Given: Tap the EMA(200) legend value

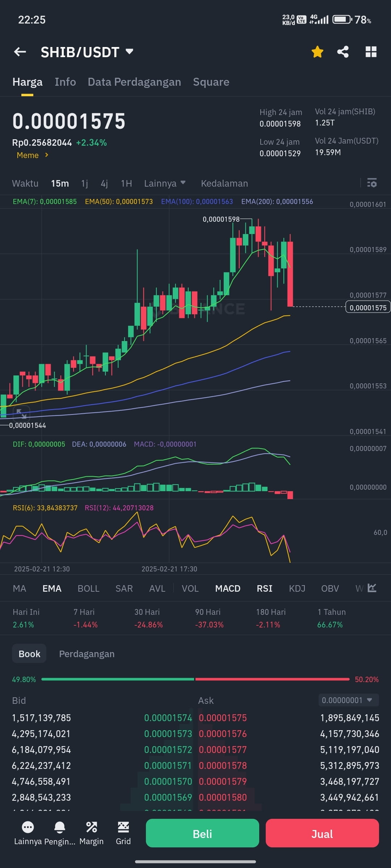Looking at the screenshot, I should tap(277, 201).
